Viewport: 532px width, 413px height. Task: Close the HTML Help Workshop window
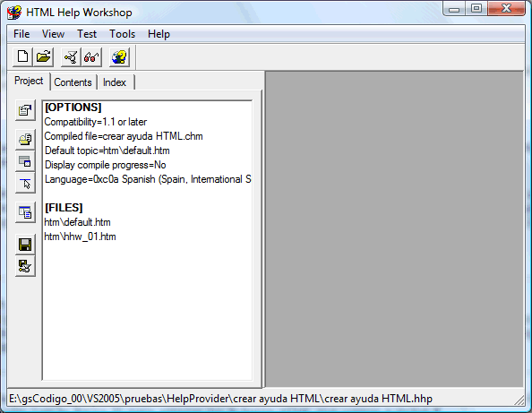pos(506,9)
